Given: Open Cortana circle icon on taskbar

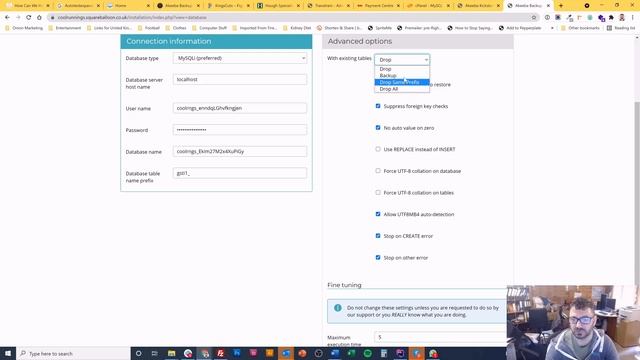Looking at the screenshot, I should click(138, 353).
